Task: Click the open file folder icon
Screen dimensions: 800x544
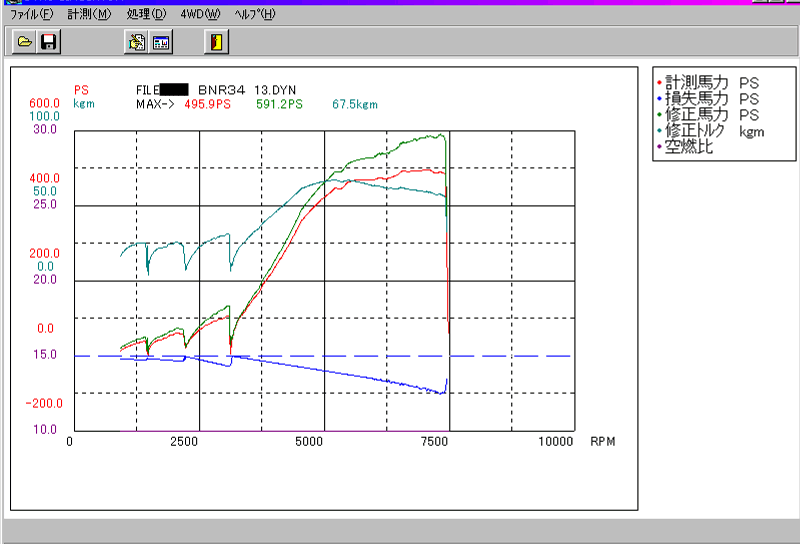Action: (x=24, y=41)
